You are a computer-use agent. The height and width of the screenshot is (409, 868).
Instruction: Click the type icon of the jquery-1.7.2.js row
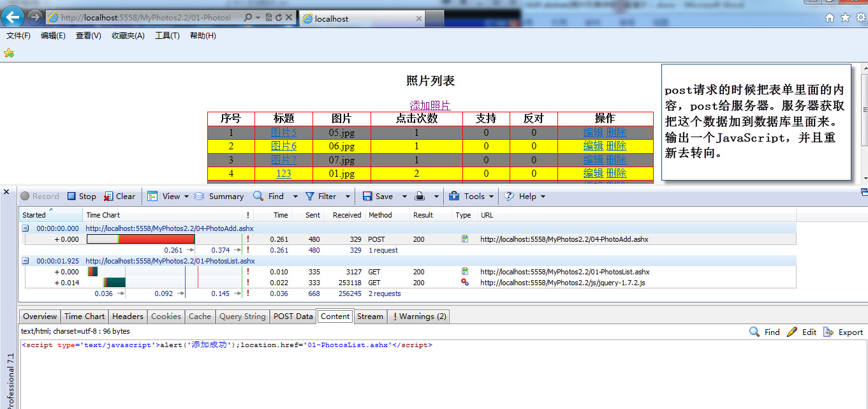pyautogui.click(x=465, y=282)
